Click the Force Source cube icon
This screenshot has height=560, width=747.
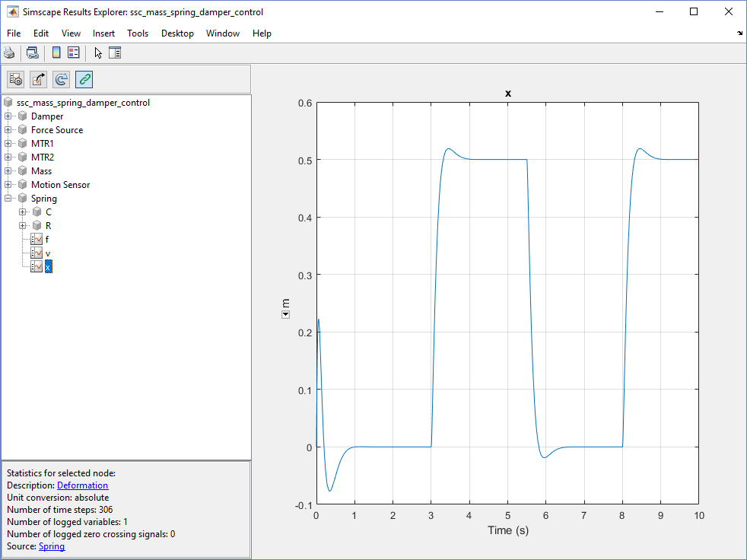22,129
